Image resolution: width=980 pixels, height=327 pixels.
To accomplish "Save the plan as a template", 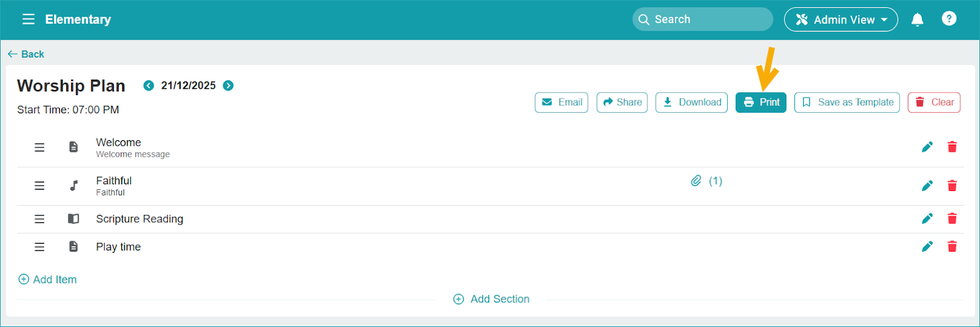I will click(x=846, y=102).
